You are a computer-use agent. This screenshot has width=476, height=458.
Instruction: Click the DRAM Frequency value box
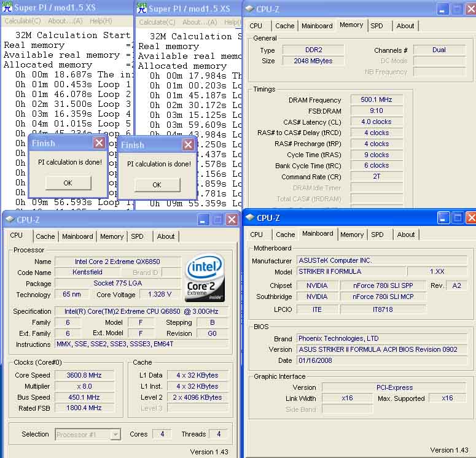click(x=377, y=100)
